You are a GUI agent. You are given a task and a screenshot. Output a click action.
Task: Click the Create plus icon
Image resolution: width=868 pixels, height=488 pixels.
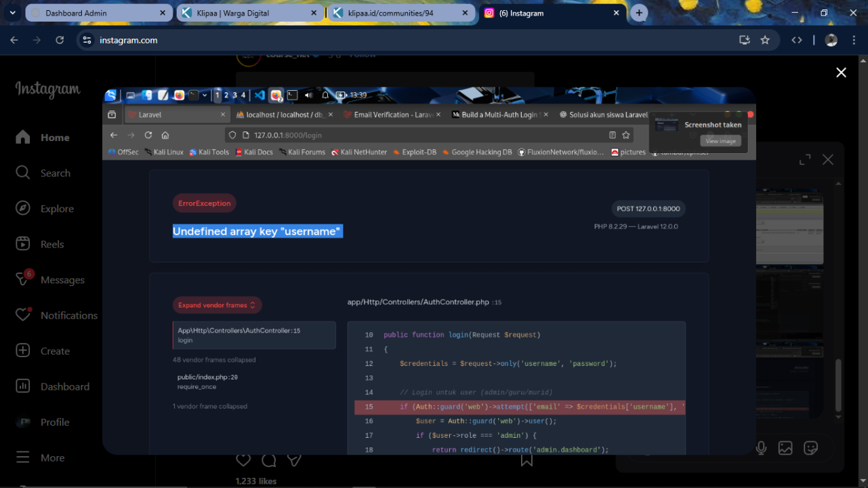click(x=23, y=351)
